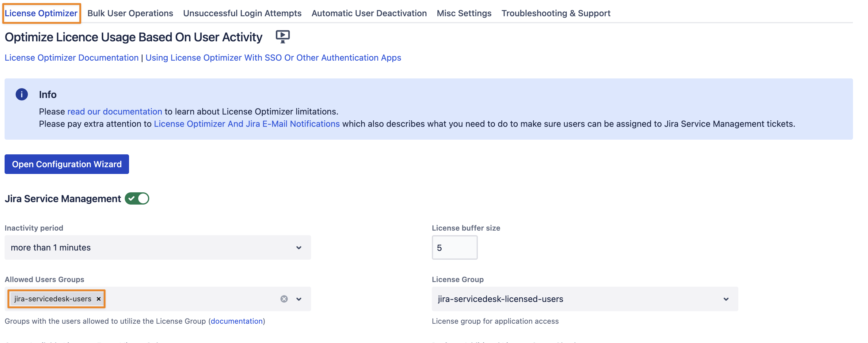The width and height of the screenshot is (868, 343).
Task: Click the Optimize Licence Usage heading
Action: point(133,37)
